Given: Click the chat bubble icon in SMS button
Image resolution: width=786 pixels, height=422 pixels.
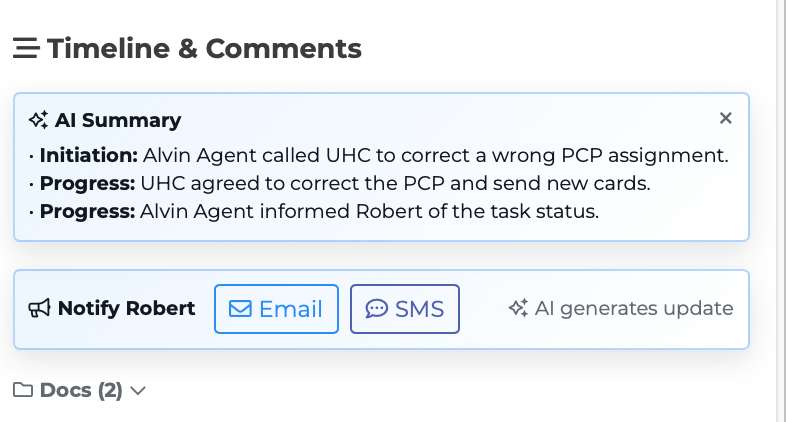Looking at the screenshot, I should coord(376,309).
